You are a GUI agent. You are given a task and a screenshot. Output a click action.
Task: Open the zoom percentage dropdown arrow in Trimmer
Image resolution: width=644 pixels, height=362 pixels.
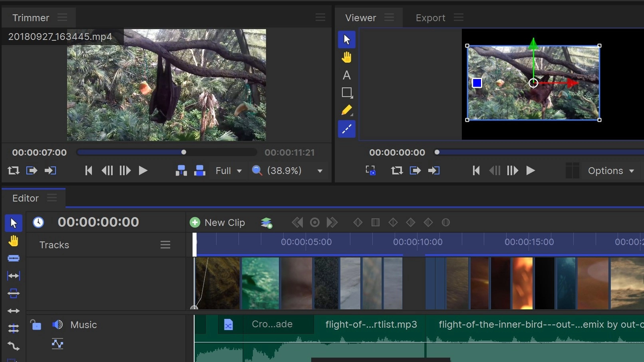(320, 171)
